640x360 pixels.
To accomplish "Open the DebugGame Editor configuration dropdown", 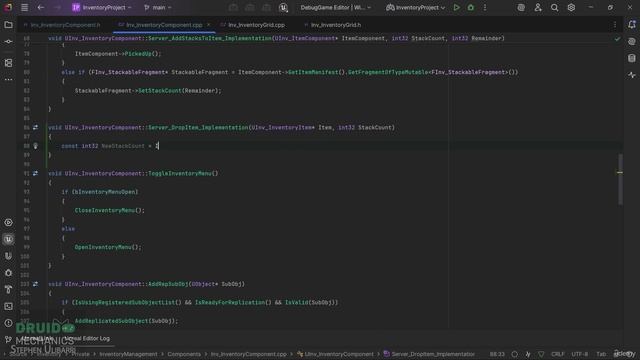I will (x=336, y=7).
